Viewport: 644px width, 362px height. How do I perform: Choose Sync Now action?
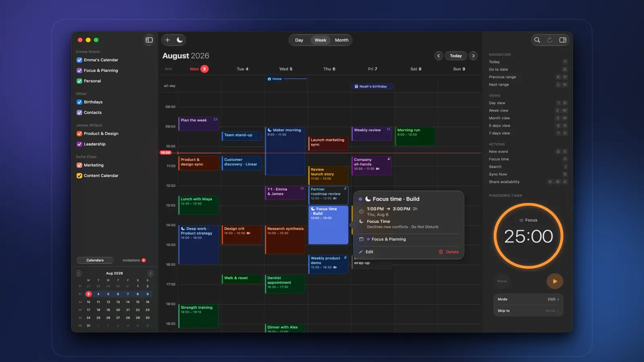coord(528,175)
